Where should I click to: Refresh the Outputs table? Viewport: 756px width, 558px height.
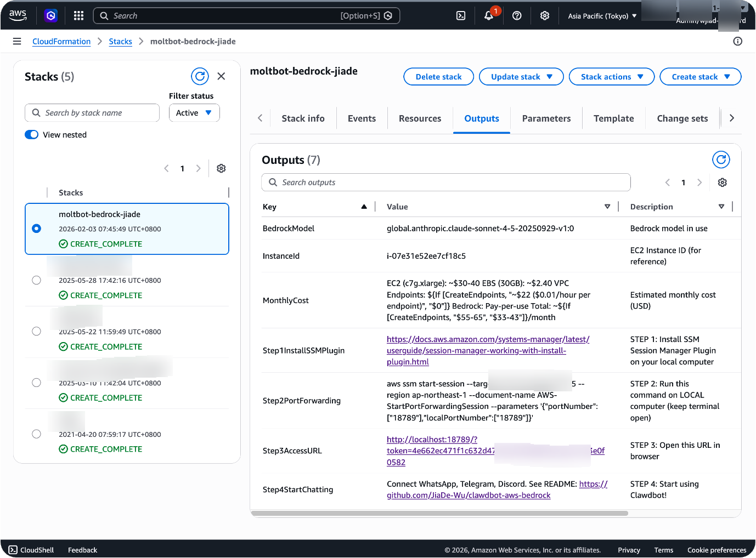(x=721, y=160)
